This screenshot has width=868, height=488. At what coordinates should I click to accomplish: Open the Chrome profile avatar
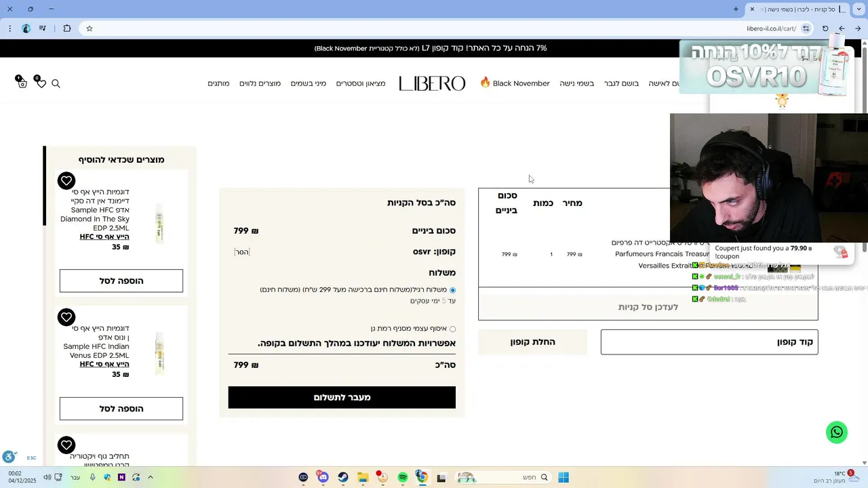pos(26,28)
